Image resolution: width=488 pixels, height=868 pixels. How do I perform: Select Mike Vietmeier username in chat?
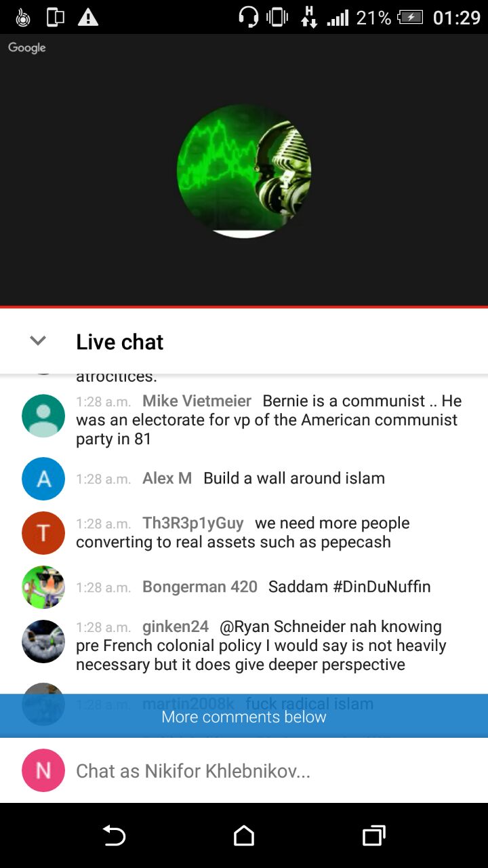197,401
